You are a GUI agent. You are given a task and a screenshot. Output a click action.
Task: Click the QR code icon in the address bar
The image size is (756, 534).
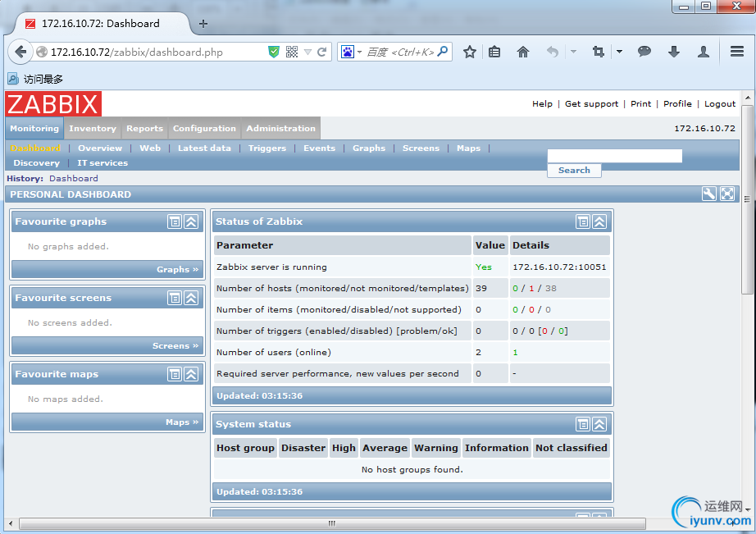click(x=292, y=52)
